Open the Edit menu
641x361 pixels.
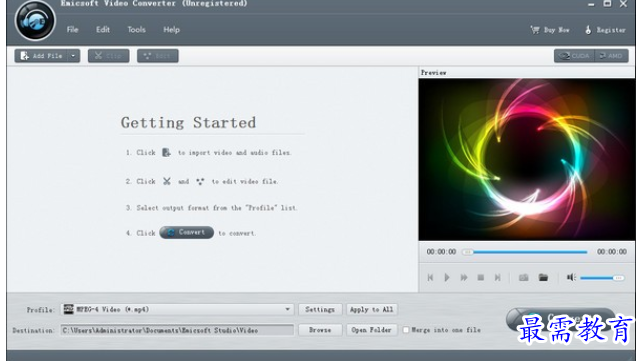click(x=103, y=29)
